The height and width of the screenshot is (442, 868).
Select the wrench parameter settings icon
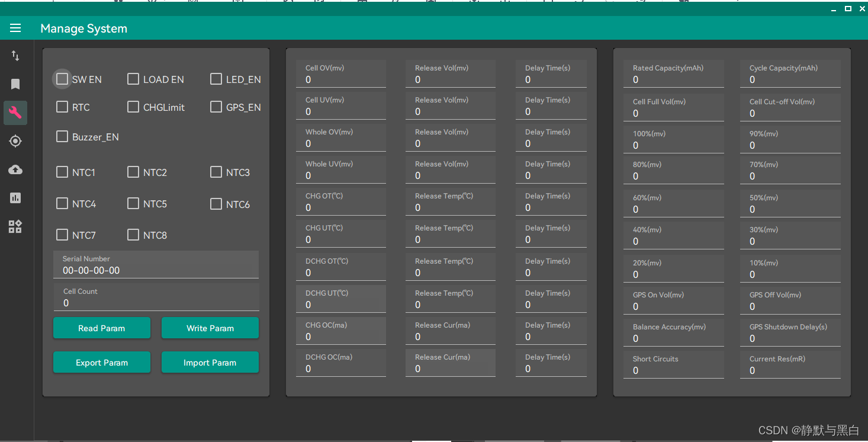15,113
